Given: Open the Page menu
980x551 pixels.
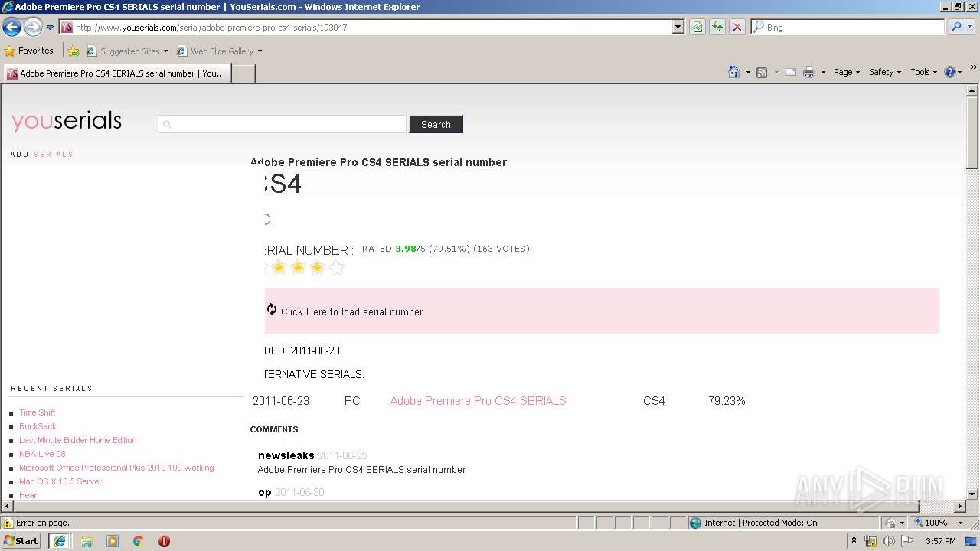Looking at the screenshot, I should coord(846,72).
